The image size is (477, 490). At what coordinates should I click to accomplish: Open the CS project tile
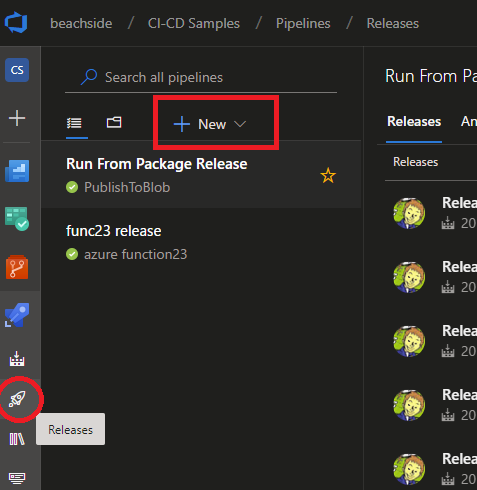coord(17,70)
